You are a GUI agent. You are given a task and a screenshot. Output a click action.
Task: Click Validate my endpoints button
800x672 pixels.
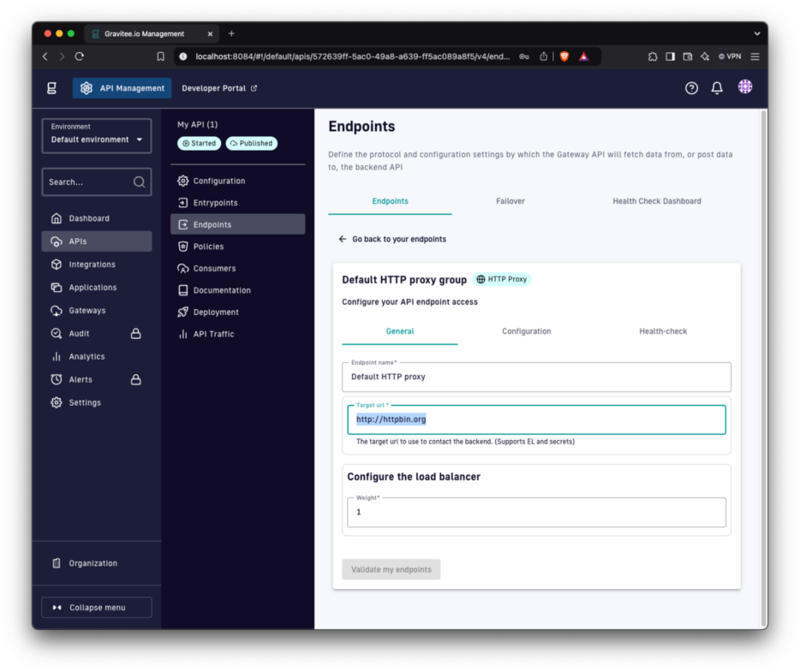coord(391,569)
